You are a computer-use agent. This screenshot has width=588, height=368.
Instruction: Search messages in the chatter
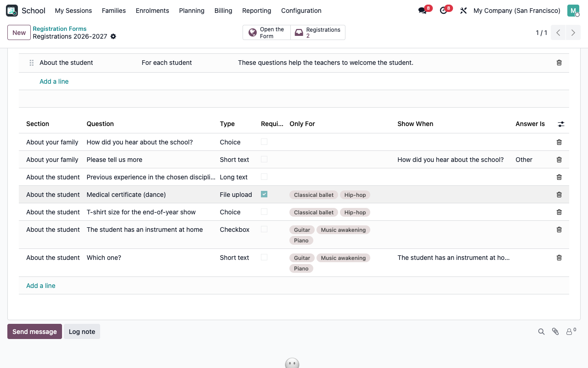pos(542,332)
